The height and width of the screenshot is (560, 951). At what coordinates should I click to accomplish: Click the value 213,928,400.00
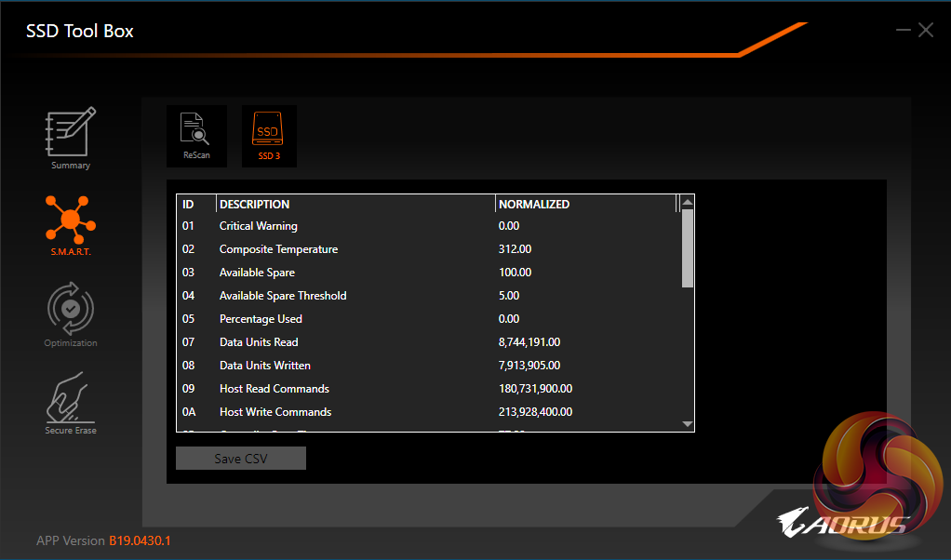(x=536, y=412)
